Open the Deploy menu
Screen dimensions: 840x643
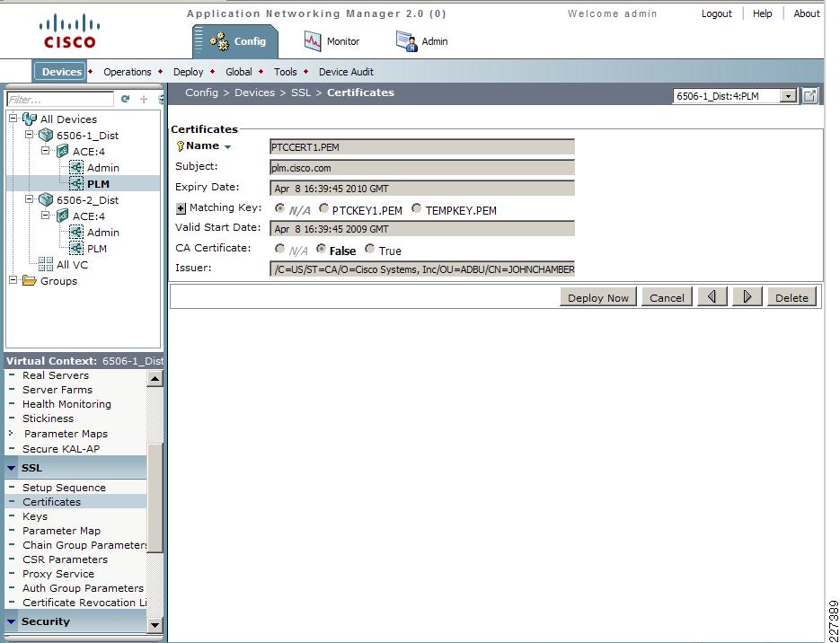[x=188, y=72]
